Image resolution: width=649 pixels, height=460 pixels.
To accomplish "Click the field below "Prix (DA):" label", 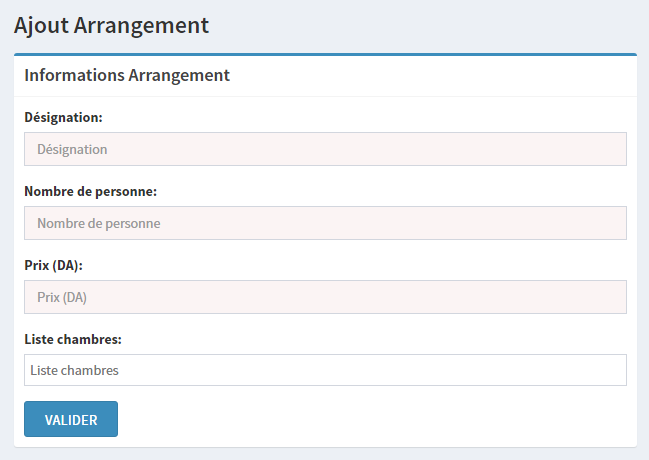I will 325,297.
